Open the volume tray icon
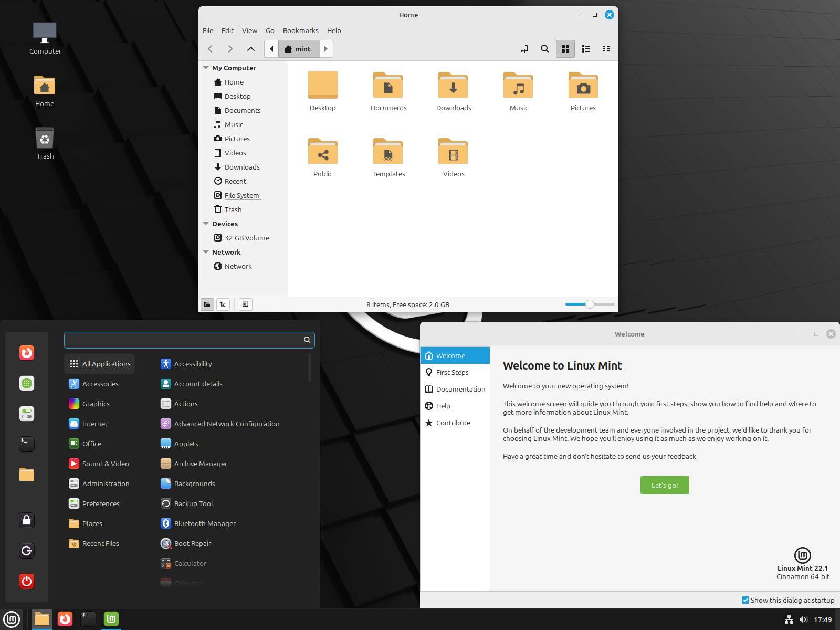 (803, 619)
